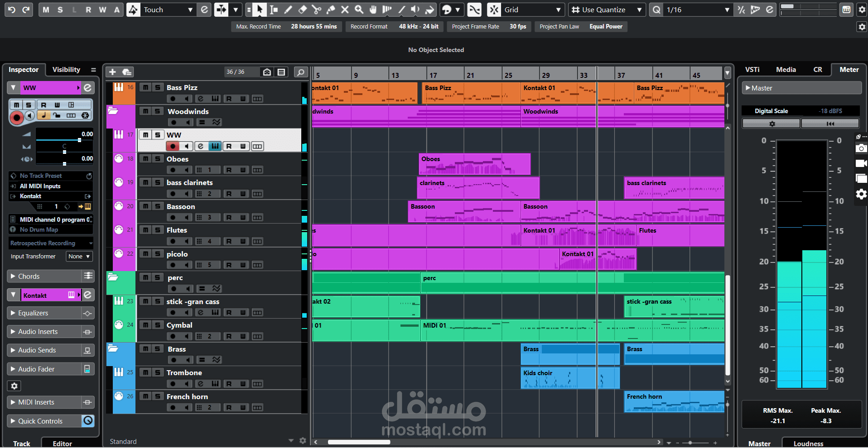Open Input Transformer None dropdown

pyautogui.click(x=79, y=256)
